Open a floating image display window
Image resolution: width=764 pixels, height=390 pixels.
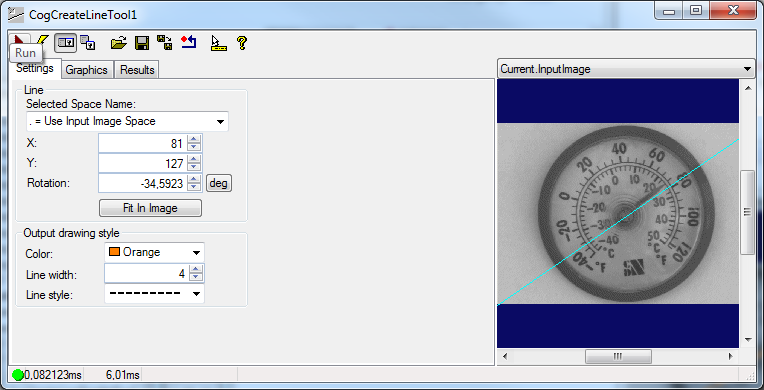point(88,43)
